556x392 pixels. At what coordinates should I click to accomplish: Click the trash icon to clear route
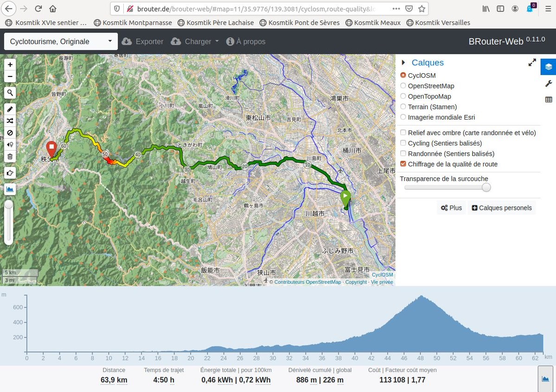coord(10,157)
